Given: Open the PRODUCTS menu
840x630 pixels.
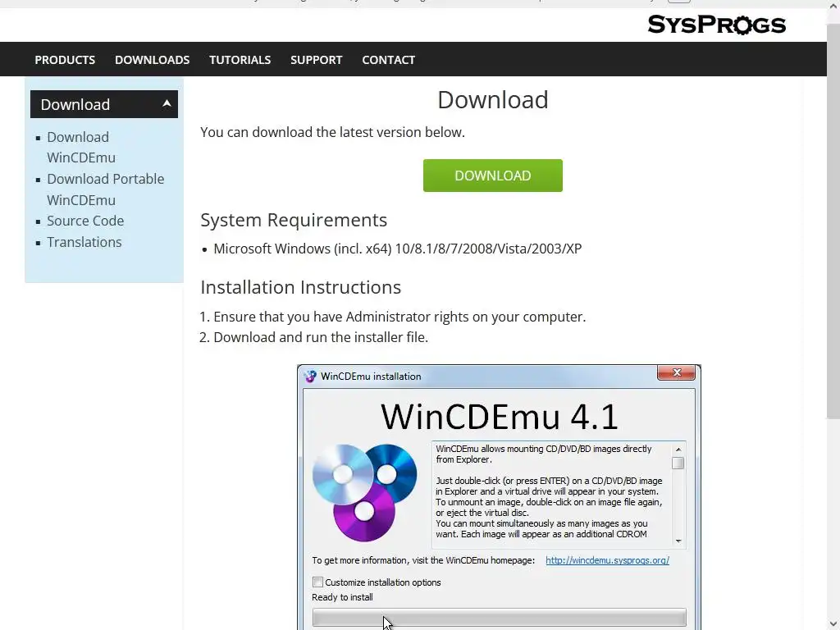Looking at the screenshot, I should 65,59.
